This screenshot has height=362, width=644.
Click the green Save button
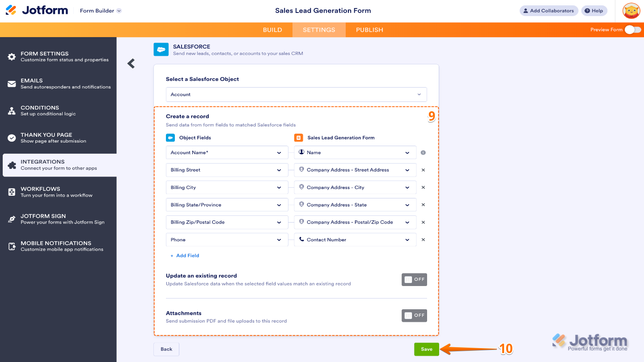tap(426, 349)
